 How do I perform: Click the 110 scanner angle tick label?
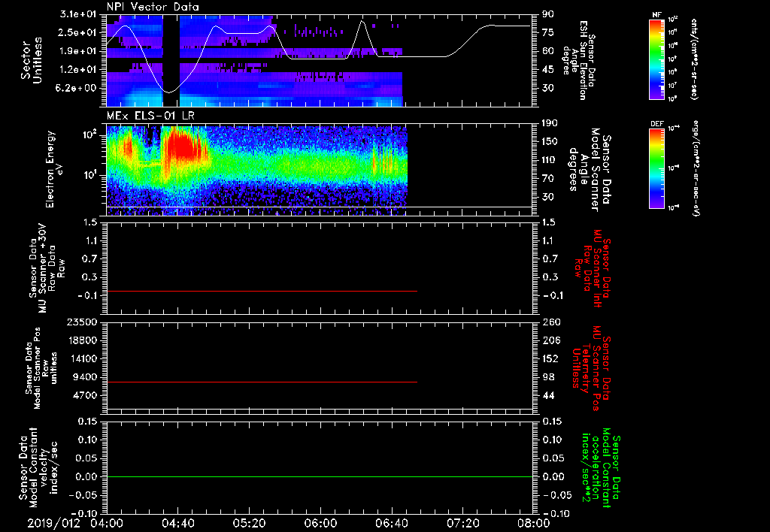pyautogui.click(x=550, y=160)
